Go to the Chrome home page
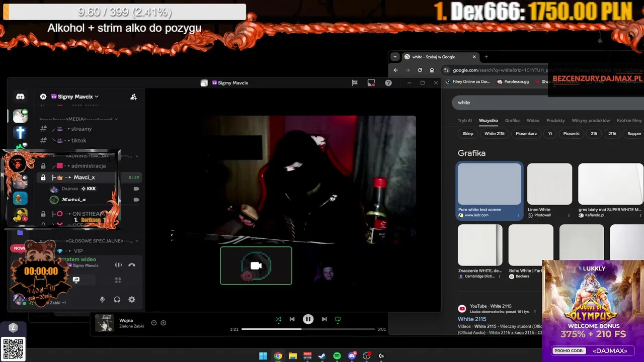Image resolution: width=644 pixels, height=362 pixels. coord(432,70)
